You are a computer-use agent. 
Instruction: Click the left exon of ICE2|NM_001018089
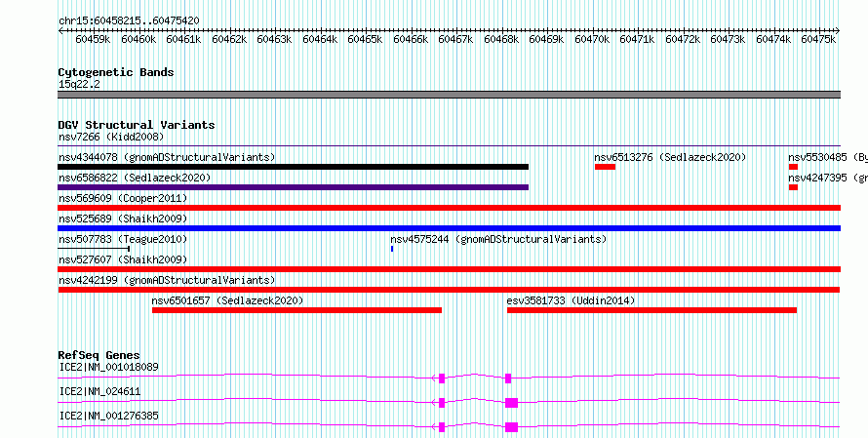(442, 378)
